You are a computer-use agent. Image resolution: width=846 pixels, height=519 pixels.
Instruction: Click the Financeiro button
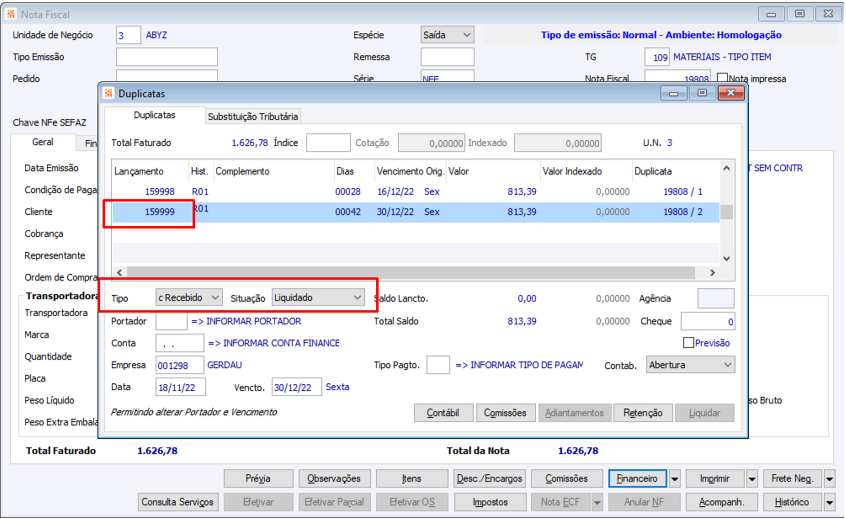coord(637,479)
